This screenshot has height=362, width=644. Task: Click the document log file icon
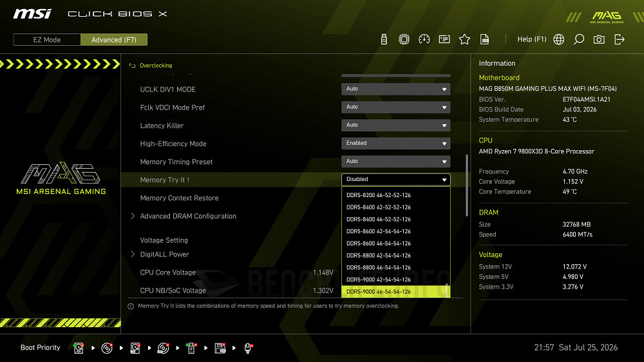485,39
